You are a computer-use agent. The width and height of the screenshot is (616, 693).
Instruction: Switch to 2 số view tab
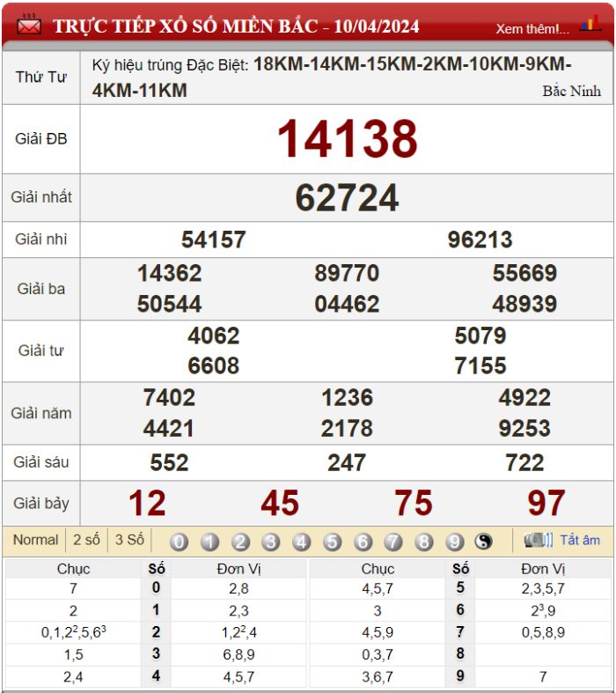86,540
